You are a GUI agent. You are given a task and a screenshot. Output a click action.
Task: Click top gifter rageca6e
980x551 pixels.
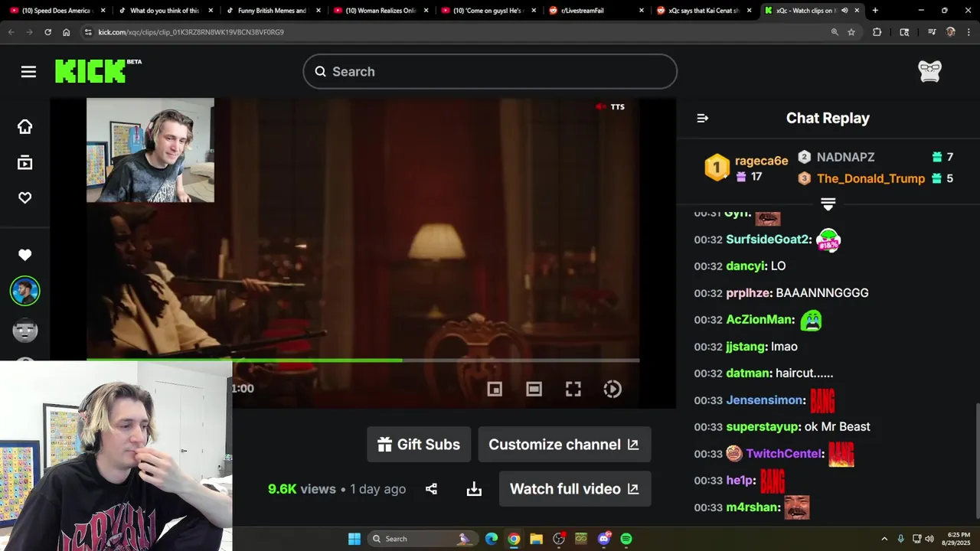761,161
